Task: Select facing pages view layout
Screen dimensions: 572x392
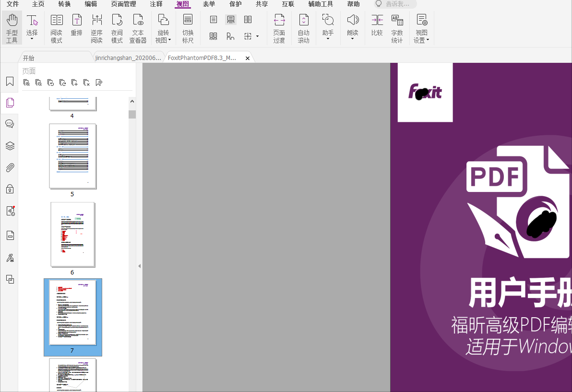Action: (x=248, y=20)
